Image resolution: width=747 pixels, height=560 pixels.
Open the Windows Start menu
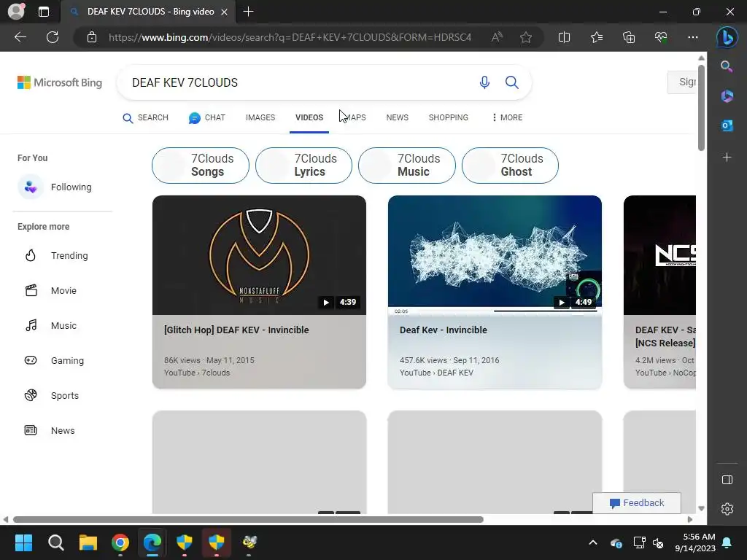coord(23,542)
